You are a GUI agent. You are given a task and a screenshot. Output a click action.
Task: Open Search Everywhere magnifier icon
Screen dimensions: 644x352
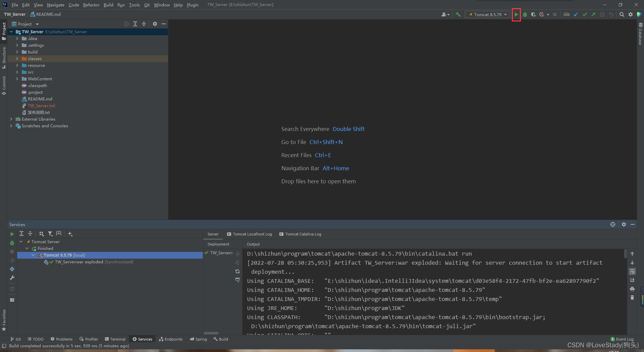tap(622, 14)
